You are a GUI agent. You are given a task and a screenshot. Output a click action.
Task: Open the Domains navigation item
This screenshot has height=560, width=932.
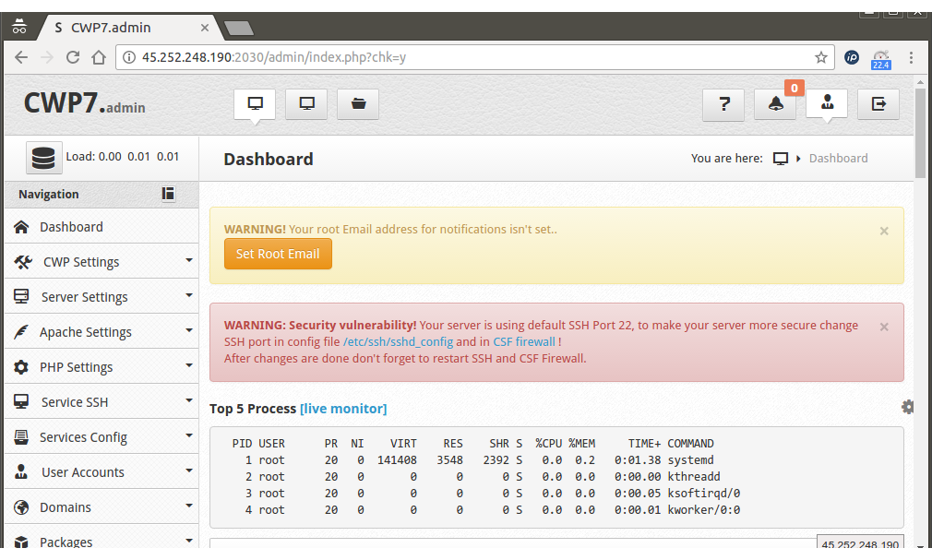point(102,507)
